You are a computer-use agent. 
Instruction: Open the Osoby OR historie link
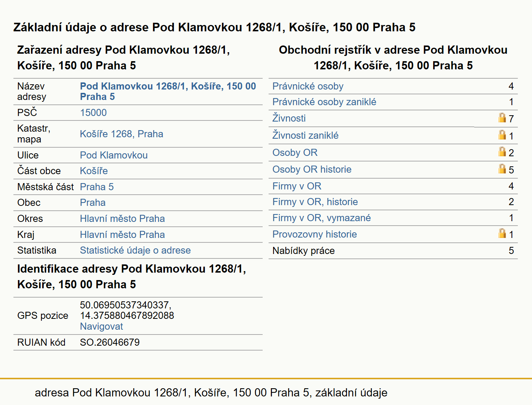(312, 169)
